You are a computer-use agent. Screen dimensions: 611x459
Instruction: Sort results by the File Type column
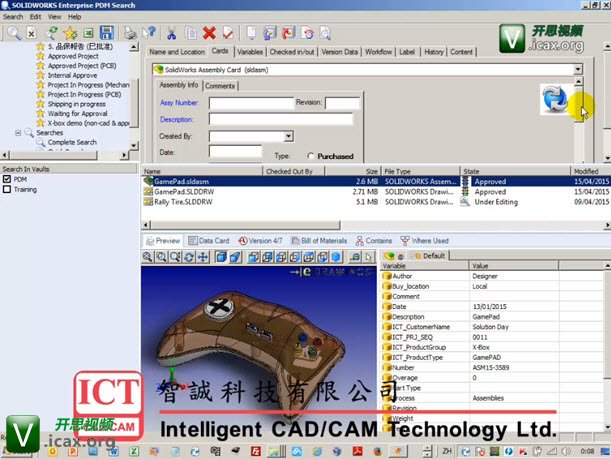pyautogui.click(x=420, y=171)
